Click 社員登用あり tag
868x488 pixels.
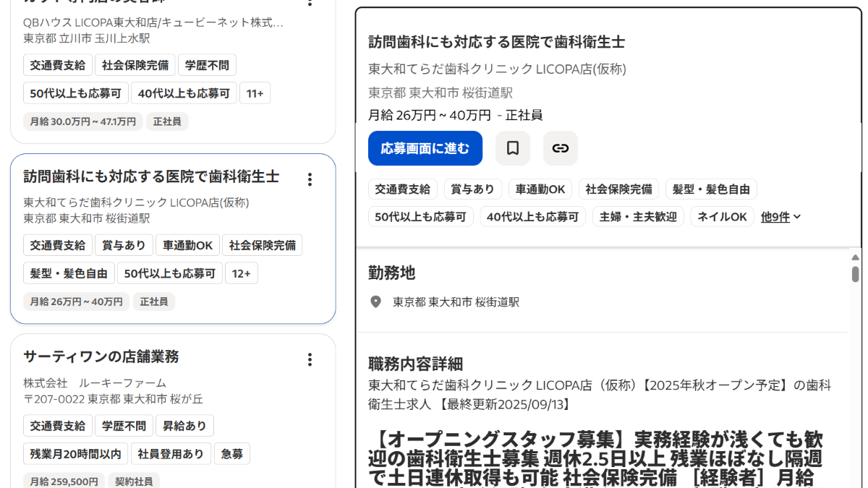(171, 454)
